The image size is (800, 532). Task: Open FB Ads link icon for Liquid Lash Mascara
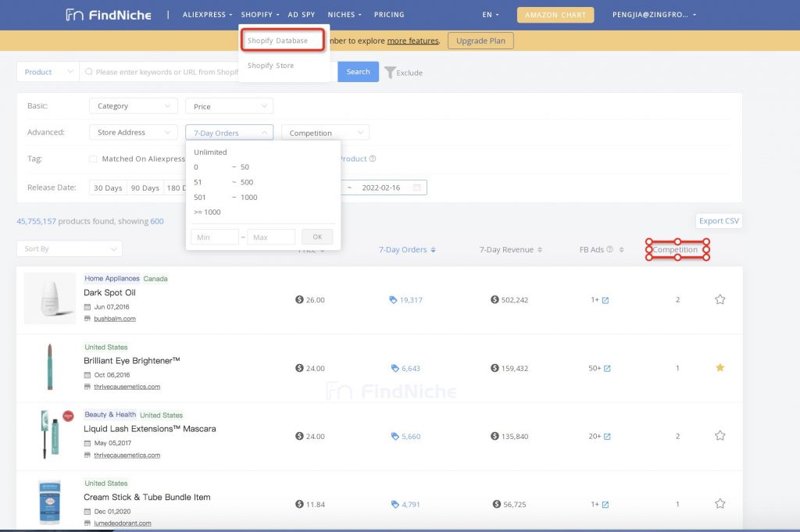click(607, 437)
